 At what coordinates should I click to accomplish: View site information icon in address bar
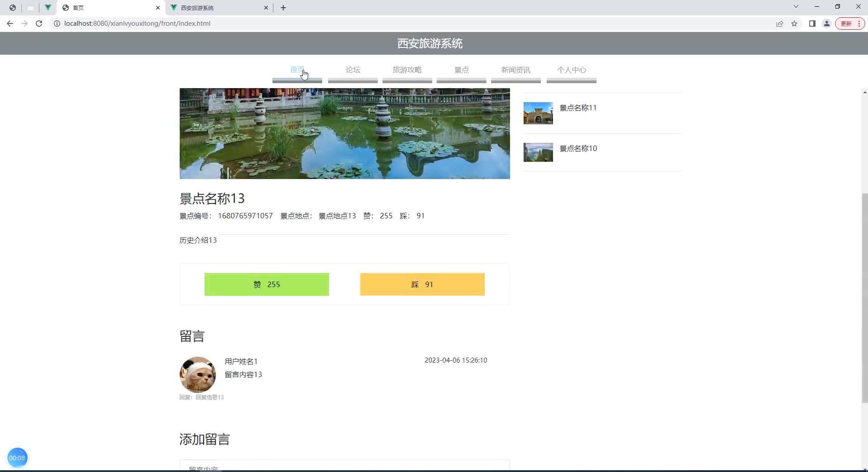click(x=57, y=24)
